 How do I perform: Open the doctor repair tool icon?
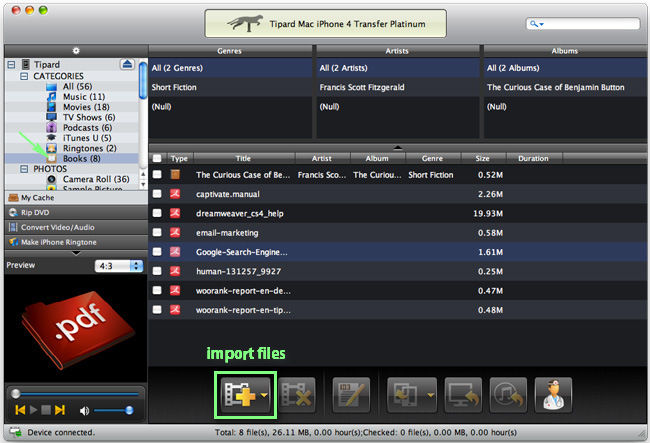click(x=553, y=395)
